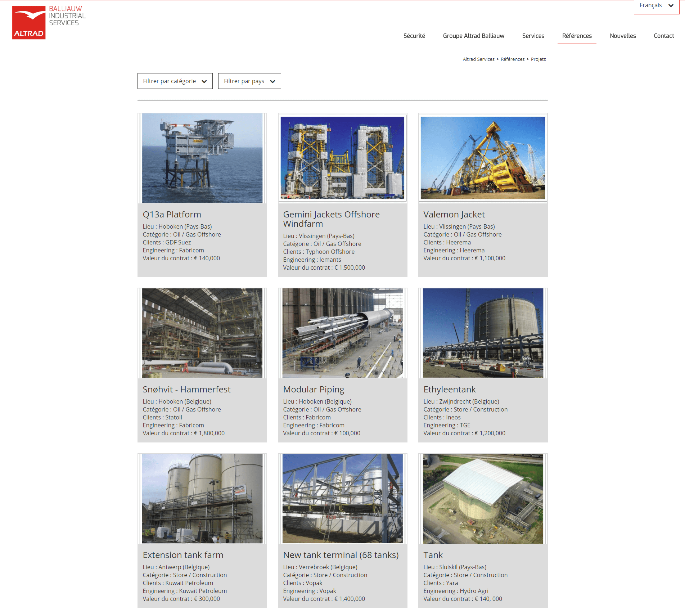Click 'Clients : Ineos' text
The height and width of the screenshot is (616, 685).
point(442,417)
